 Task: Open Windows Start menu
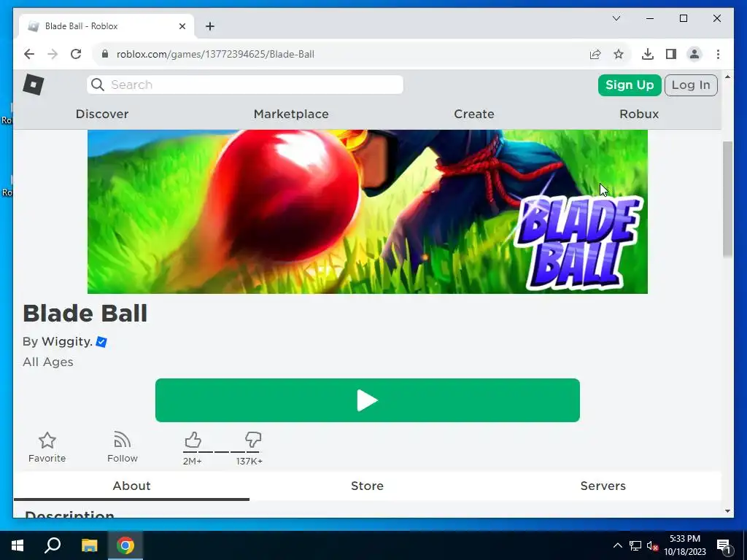click(18, 545)
